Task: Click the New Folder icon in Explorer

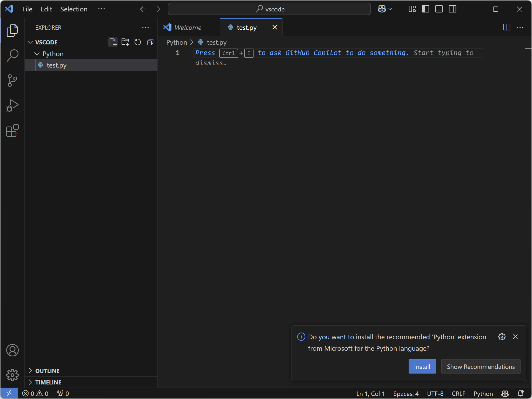Action: (125, 42)
